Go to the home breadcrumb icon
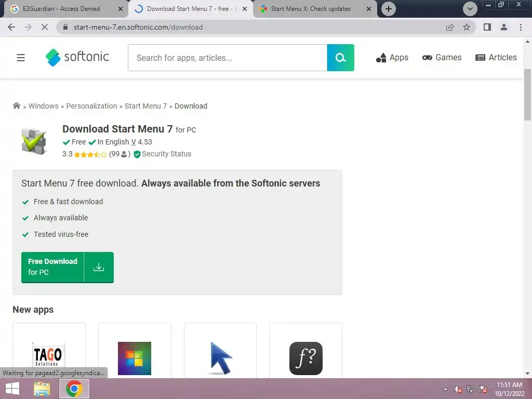532x399 pixels. coord(17,105)
